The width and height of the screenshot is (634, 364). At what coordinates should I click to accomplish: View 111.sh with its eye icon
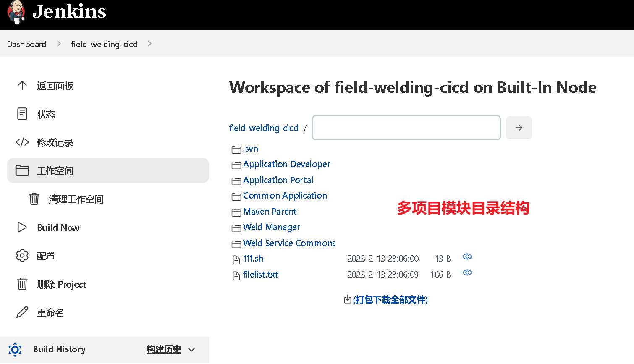(467, 257)
